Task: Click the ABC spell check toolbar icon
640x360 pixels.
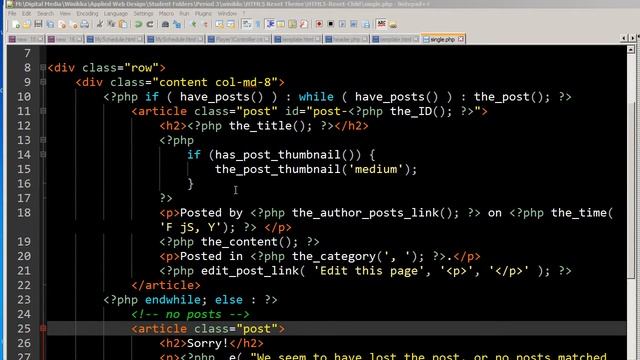Action: tap(381, 24)
